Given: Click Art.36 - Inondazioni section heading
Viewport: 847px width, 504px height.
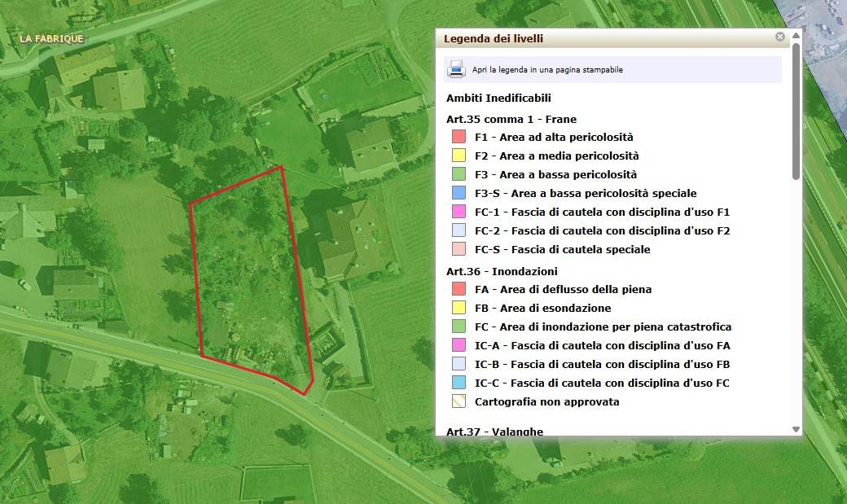Looking at the screenshot, I should tap(502, 271).
